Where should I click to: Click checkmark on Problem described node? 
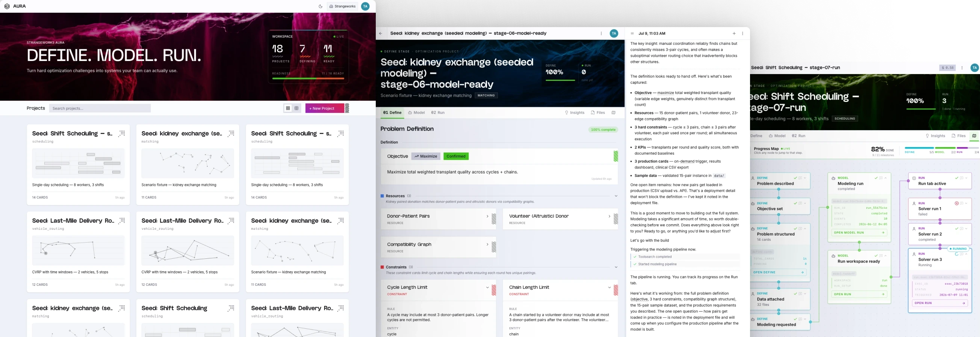click(x=795, y=178)
